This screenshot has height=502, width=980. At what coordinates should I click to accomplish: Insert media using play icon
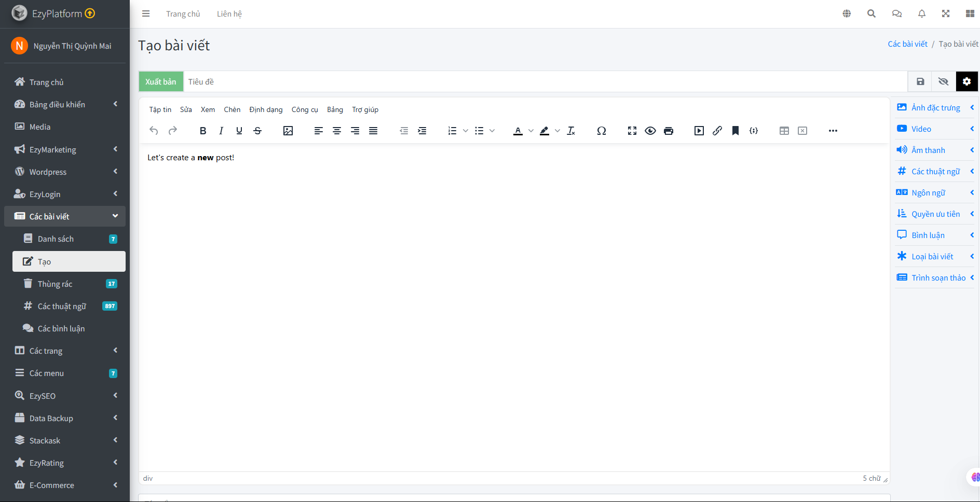(699, 131)
